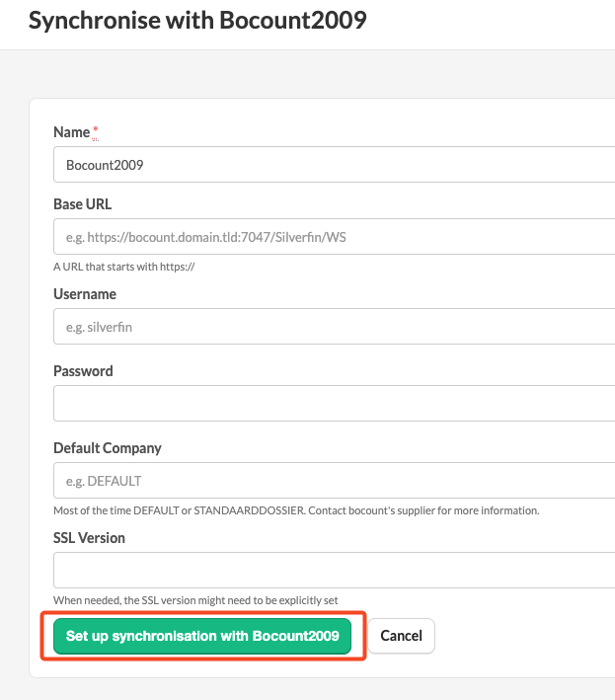Click the 'Username' label
Viewport: 615px width, 700px height.
point(85,294)
